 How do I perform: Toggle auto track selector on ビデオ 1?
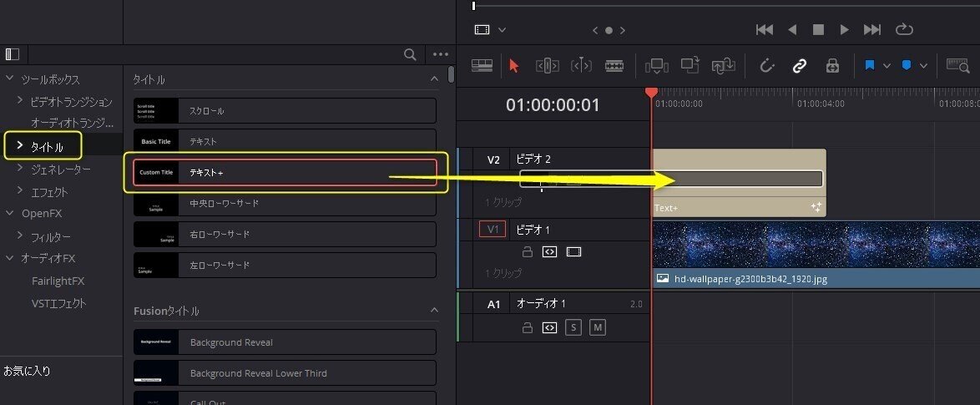tap(549, 252)
